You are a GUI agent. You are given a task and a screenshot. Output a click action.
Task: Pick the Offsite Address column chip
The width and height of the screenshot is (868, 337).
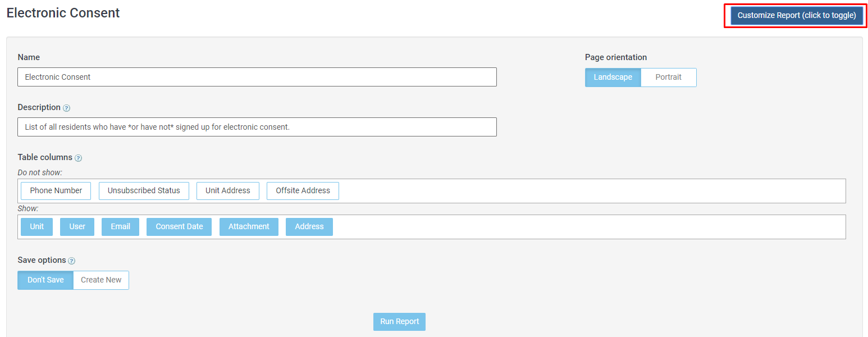point(303,191)
